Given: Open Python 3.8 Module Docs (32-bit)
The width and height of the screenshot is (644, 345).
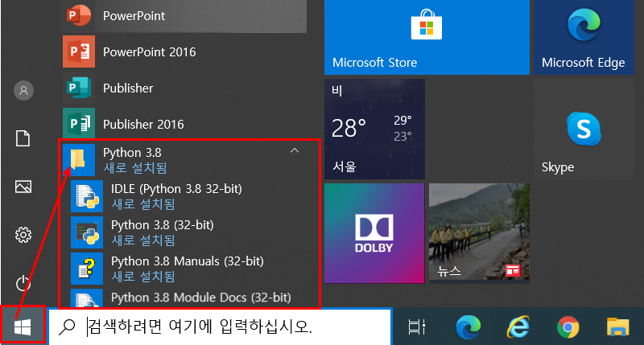Looking at the screenshot, I should pos(189,298).
